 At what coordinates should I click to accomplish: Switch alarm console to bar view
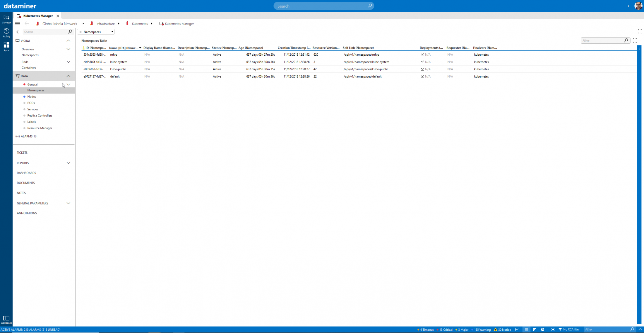(534, 329)
